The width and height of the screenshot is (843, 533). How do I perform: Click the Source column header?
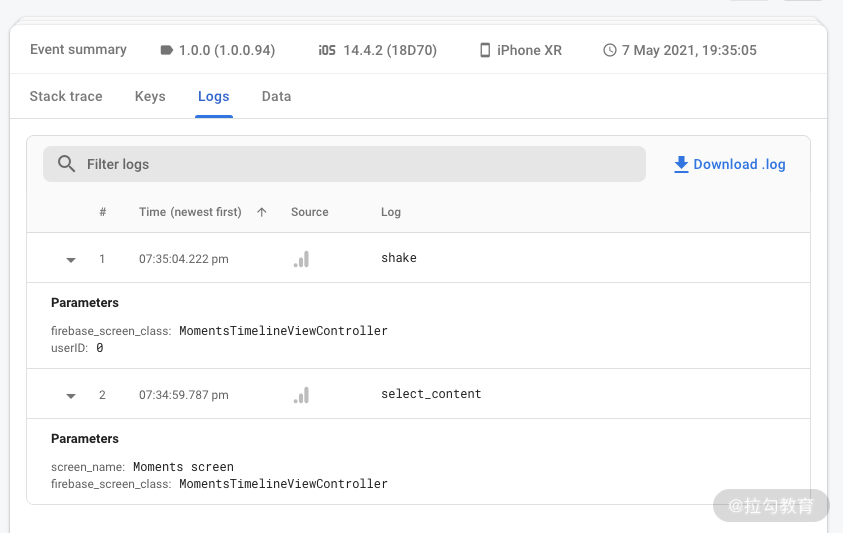pos(310,212)
